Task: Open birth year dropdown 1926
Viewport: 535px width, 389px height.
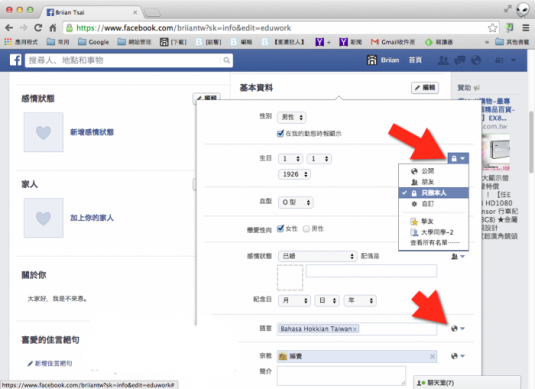Action: pyautogui.click(x=295, y=174)
